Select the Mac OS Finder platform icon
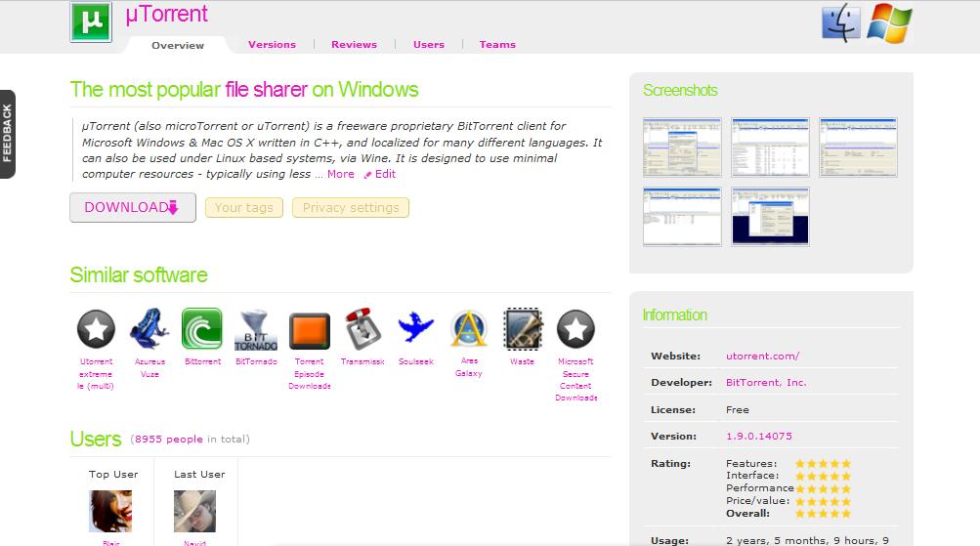The height and width of the screenshot is (546, 980). 840,22
